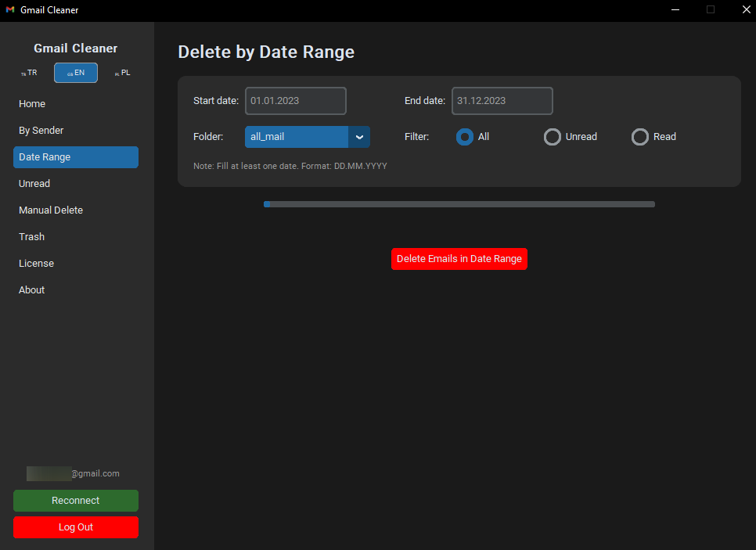The height and width of the screenshot is (550, 756).
Task: Click the @gmail.com account address
Action: 73,474
